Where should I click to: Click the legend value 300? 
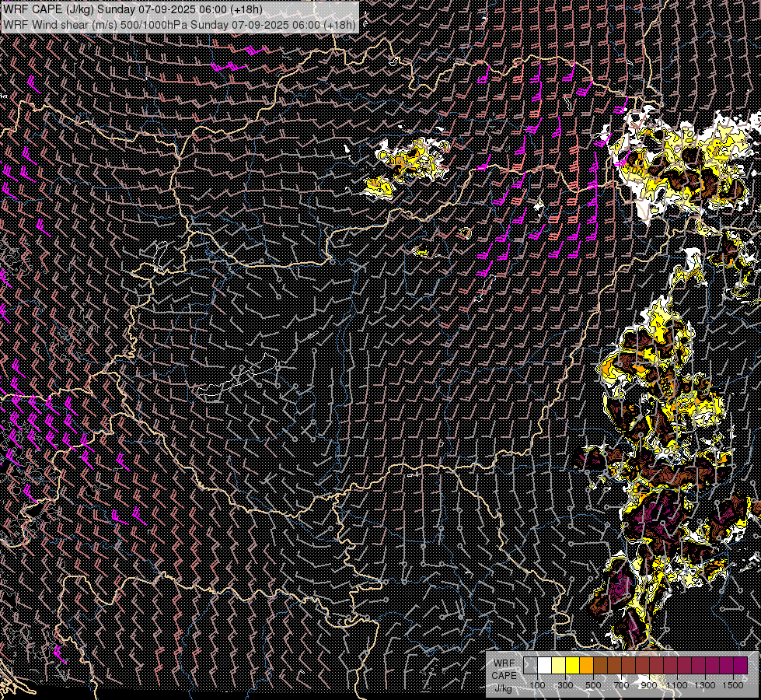point(565,685)
